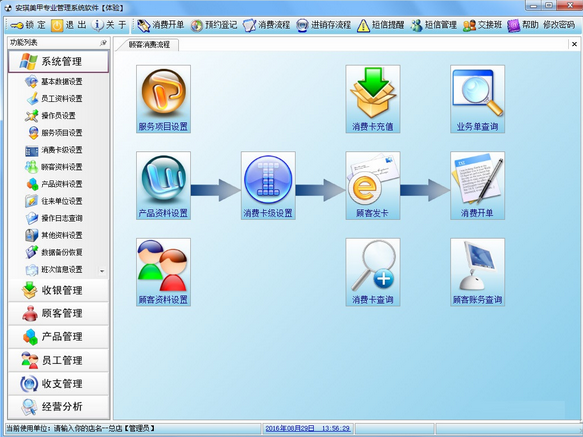
Task: Toggle pin on 功能列表 panel
Action: 103,43
